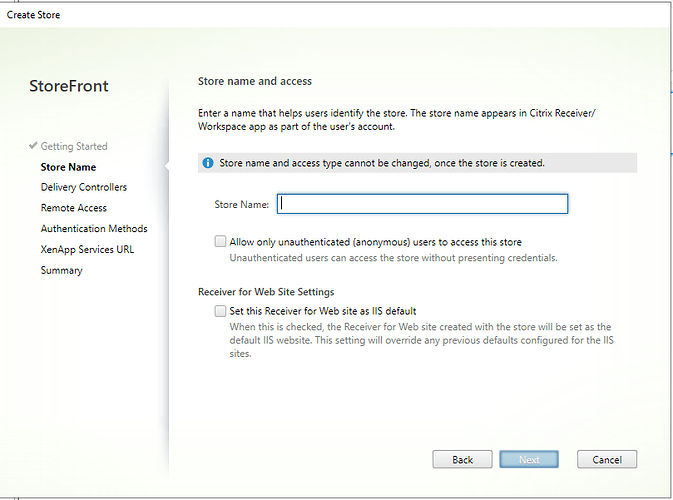The width and height of the screenshot is (673, 500).
Task: Select the Getting Started step
Action: coord(74,146)
